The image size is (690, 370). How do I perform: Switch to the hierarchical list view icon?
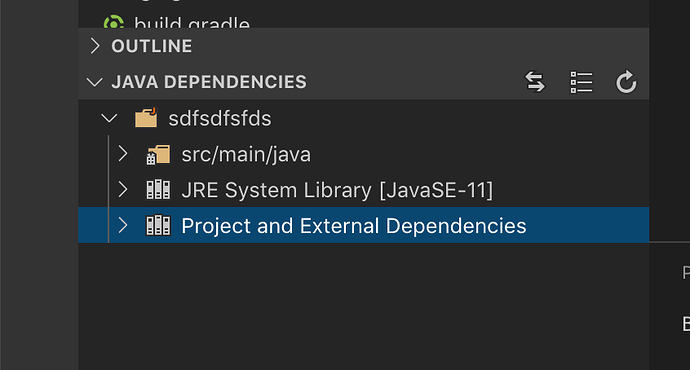pyautogui.click(x=581, y=82)
